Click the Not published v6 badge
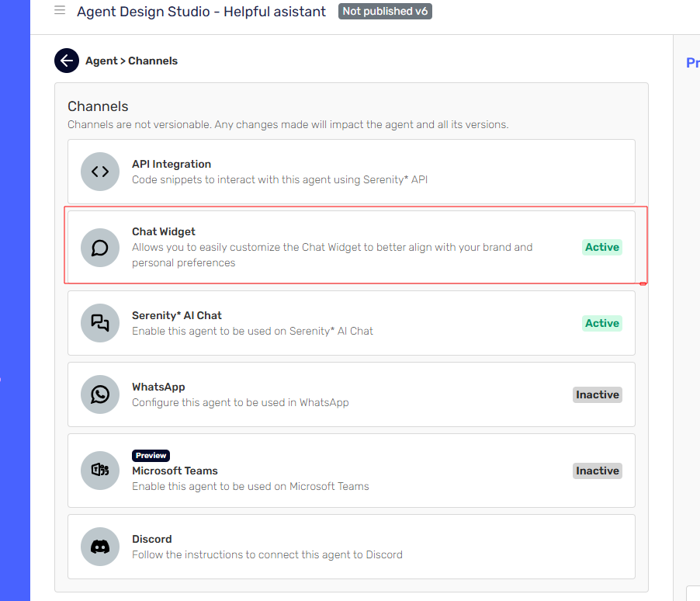The width and height of the screenshot is (700, 601). tap(385, 11)
